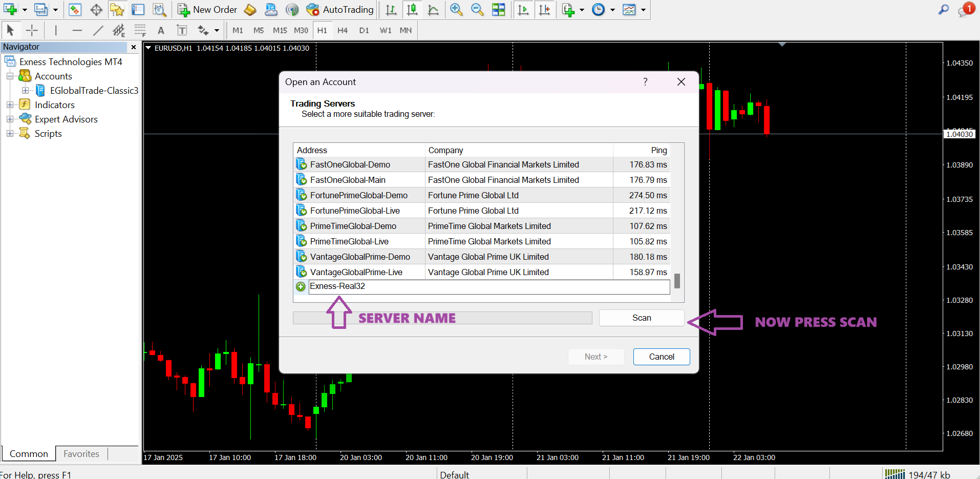980x479 pixels.
Task: Toggle the Data Window crosshair icon
Action: point(96,9)
